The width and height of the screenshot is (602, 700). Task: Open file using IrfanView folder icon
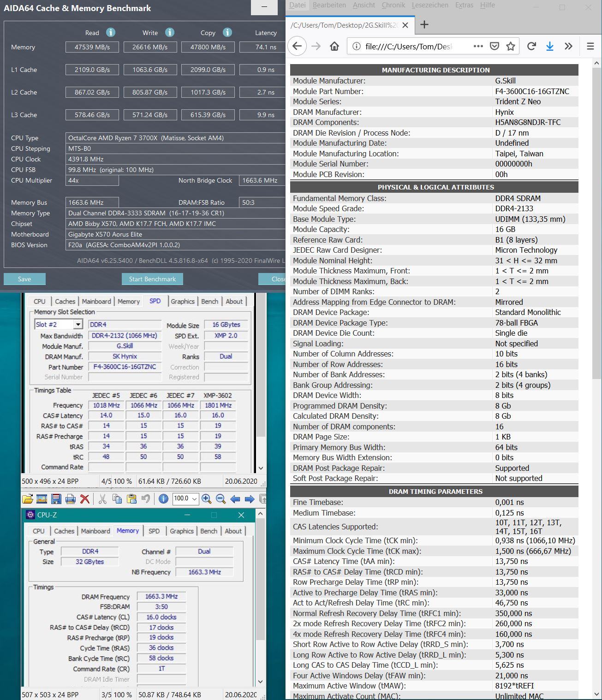pyautogui.click(x=27, y=498)
